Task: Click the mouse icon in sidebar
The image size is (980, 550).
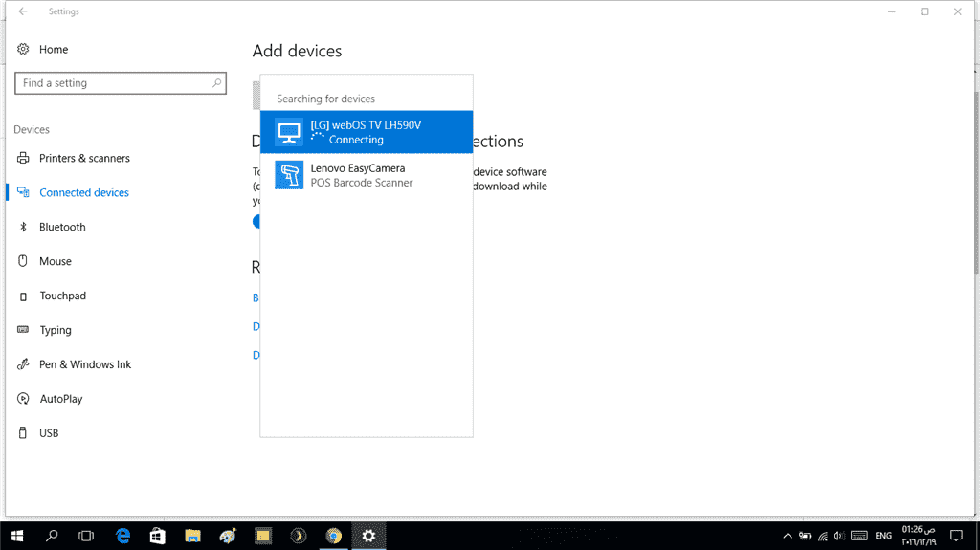Action: [23, 260]
